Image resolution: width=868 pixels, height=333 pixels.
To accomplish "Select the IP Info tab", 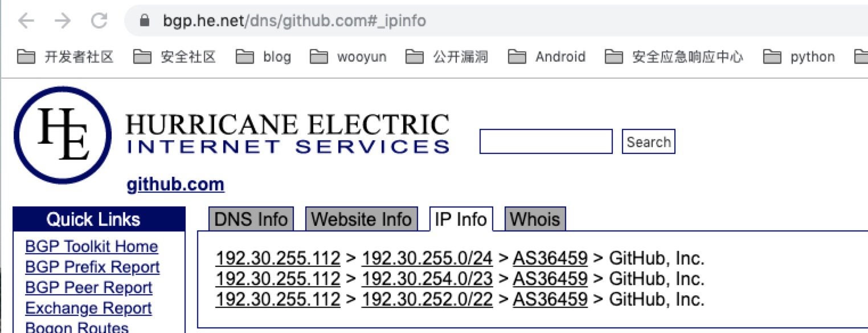I will 461,219.
